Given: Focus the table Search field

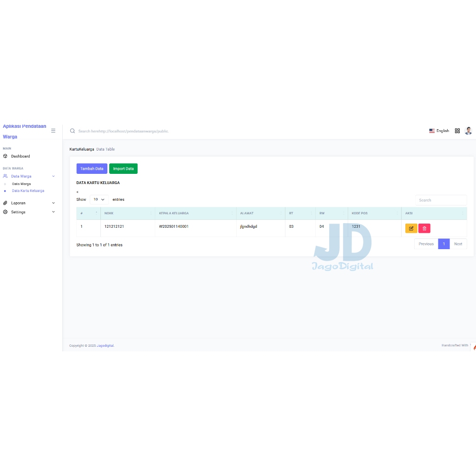Looking at the screenshot, I should click(441, 200).
